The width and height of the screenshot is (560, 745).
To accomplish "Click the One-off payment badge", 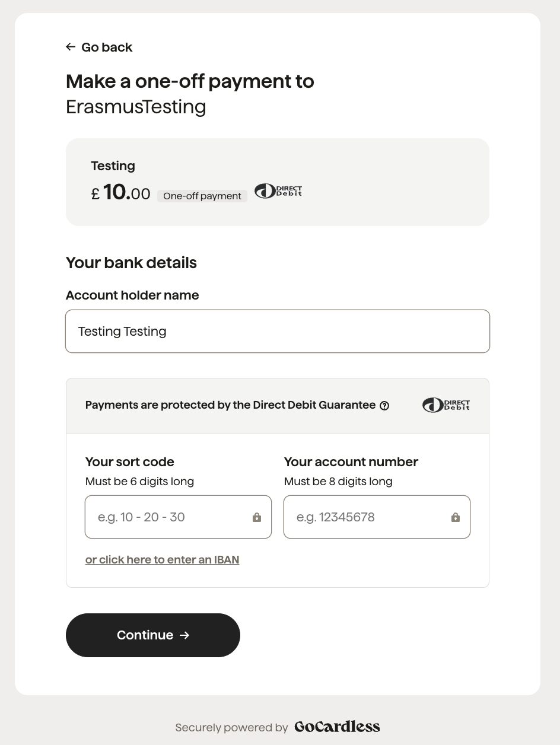I will [x=202, y=196].
